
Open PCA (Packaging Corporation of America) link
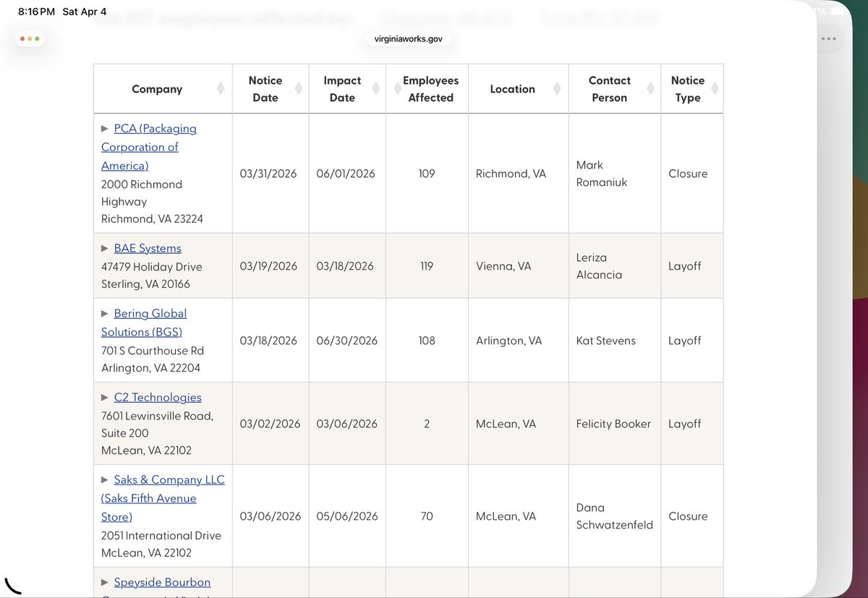click(x=149, y=147)
